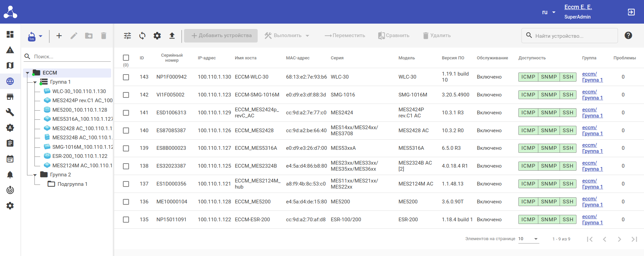Open the help question mark icon

pos(628,35)
